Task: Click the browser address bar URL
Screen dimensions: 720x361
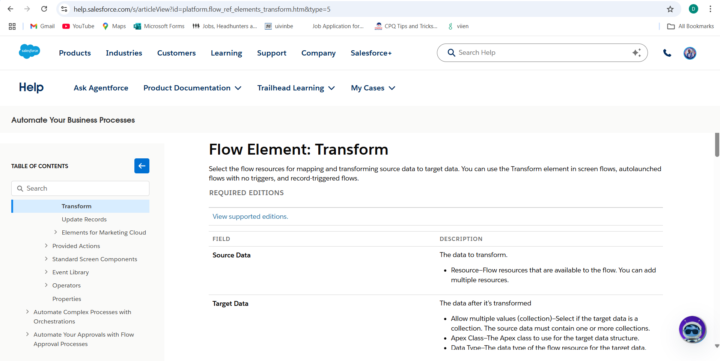Action: coord(202,9)
